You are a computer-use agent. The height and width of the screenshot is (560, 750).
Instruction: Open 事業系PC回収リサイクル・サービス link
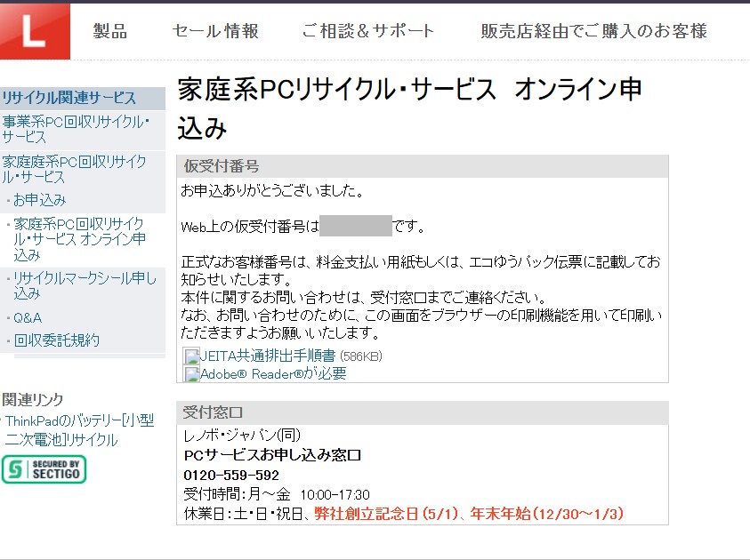click(76, 130)
